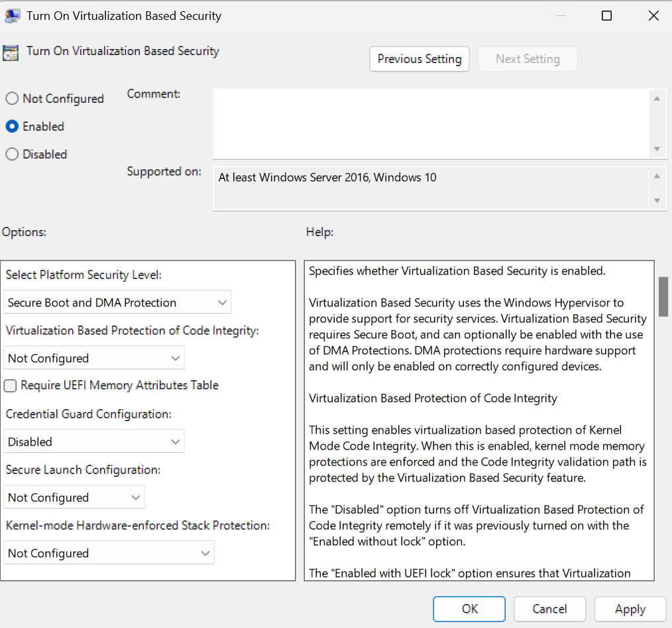Open Virtualization Based Protection of Code Integrity dropdown
This screenshot has width=672, height=628.
94,358
